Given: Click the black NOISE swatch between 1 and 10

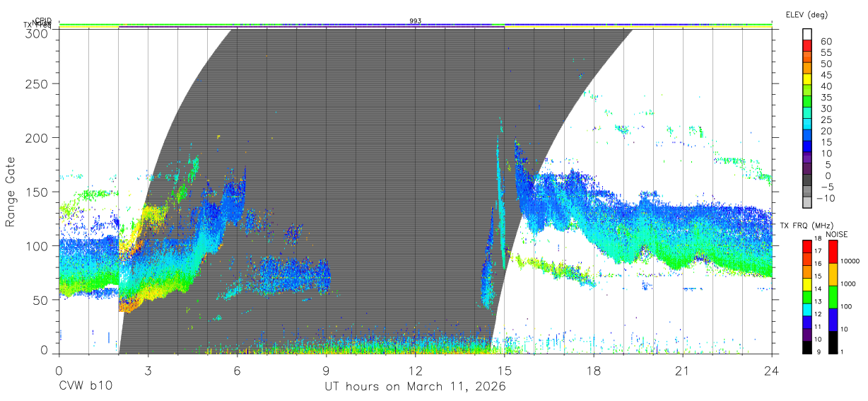Looking at the screenshot, I should tap(833, 342).
